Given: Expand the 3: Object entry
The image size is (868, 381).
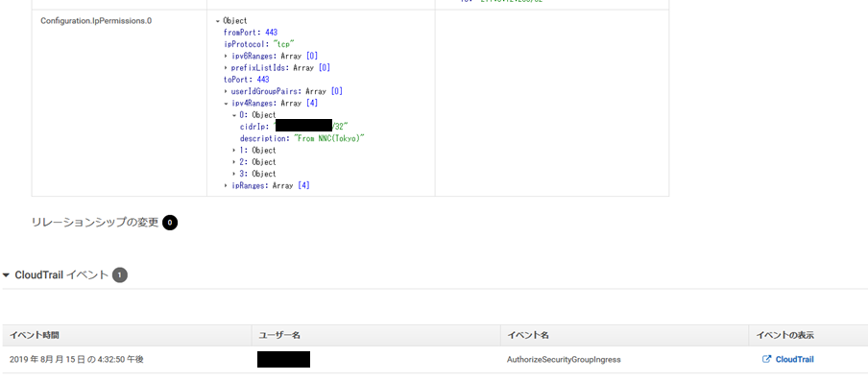Looking at the screenshot, I should (x=234, y=174).
